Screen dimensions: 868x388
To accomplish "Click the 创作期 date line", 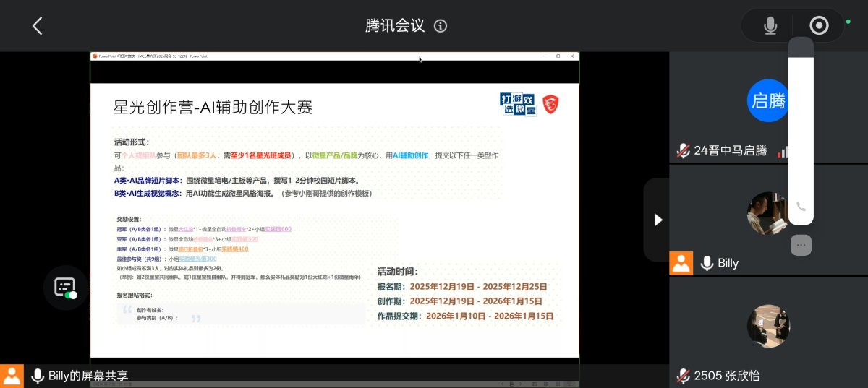I will [459, 301].
